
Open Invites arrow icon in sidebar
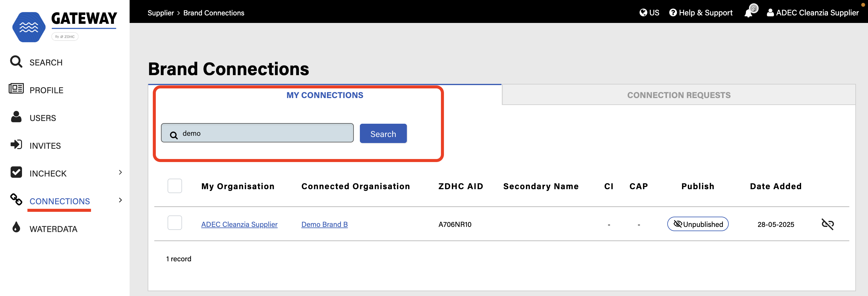pos(16,145)
